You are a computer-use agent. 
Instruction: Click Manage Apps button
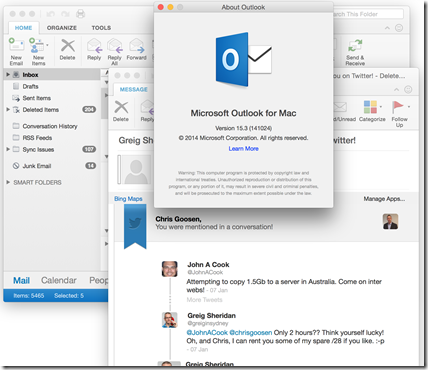384,199
